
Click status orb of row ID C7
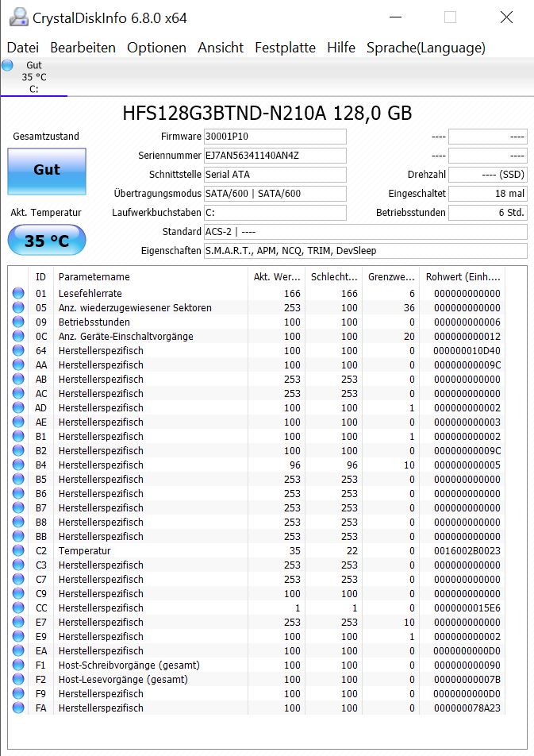coord(18,579)
